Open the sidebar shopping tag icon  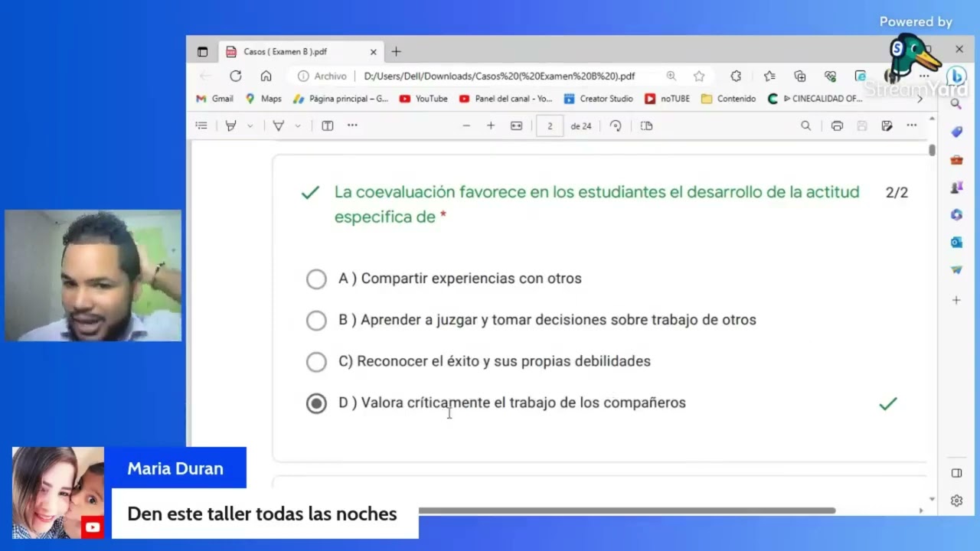coord(956,132)
